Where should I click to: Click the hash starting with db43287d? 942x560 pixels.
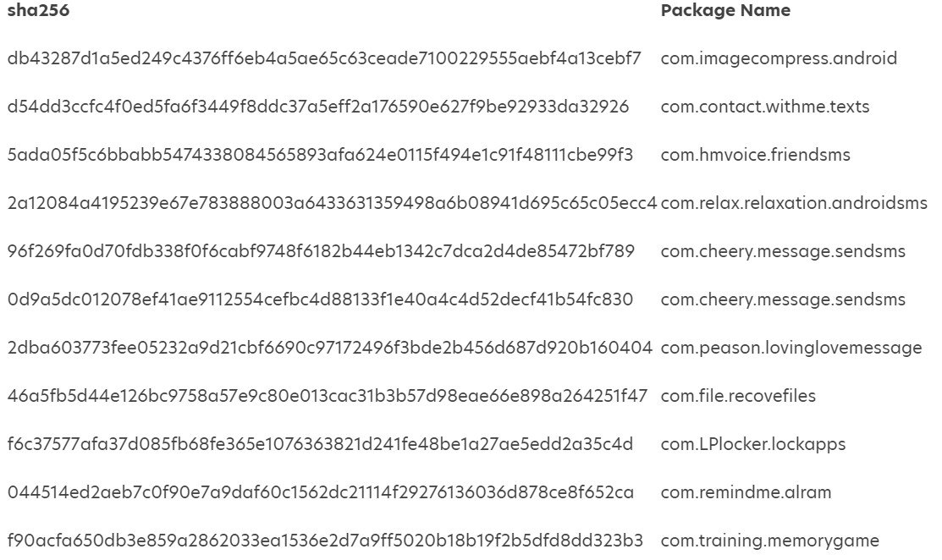[324, 59]
